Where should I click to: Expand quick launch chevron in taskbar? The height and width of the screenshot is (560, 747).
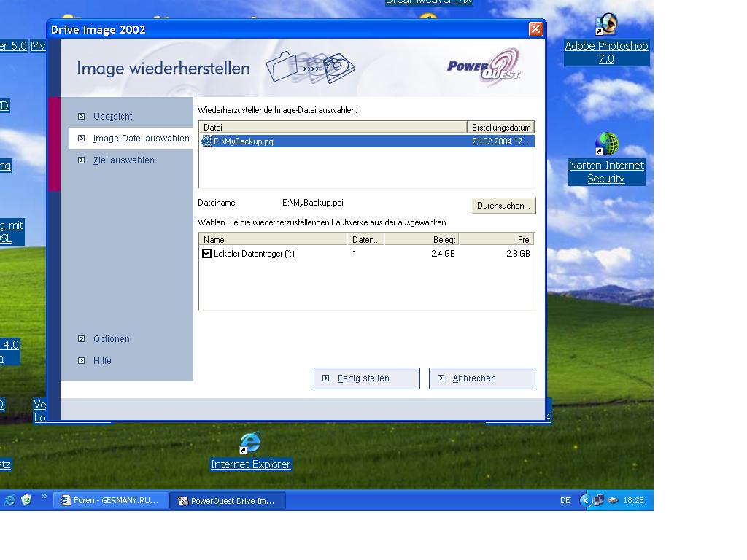pyautogui.click(x=44, y=497)
